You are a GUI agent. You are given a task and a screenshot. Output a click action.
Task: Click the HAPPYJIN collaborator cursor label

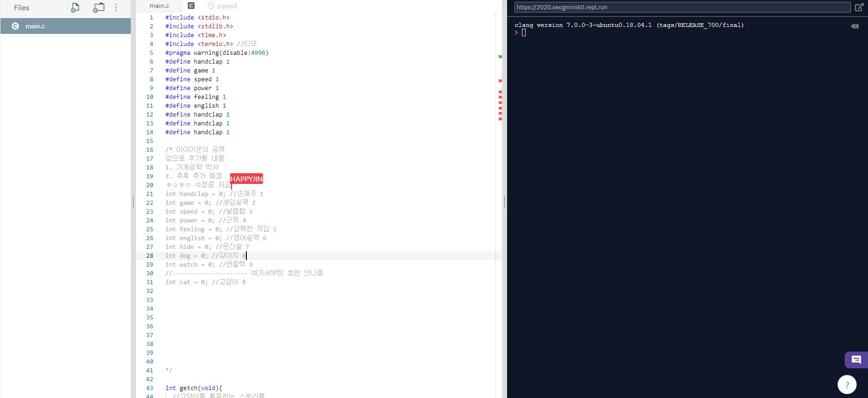click(246, 179)
